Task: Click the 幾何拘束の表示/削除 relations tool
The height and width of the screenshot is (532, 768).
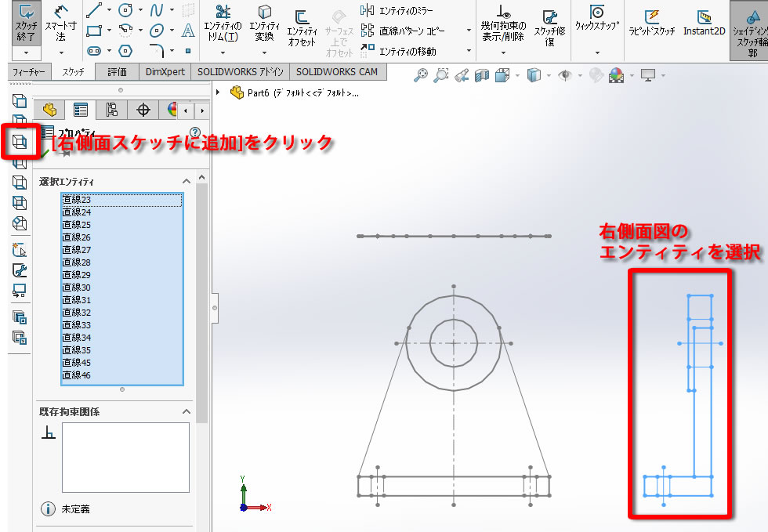Action: click(x=503, y=23)
